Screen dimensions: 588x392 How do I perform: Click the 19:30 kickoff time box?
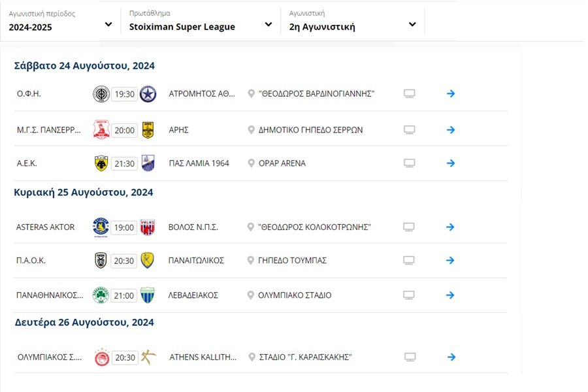click(124, 94)
